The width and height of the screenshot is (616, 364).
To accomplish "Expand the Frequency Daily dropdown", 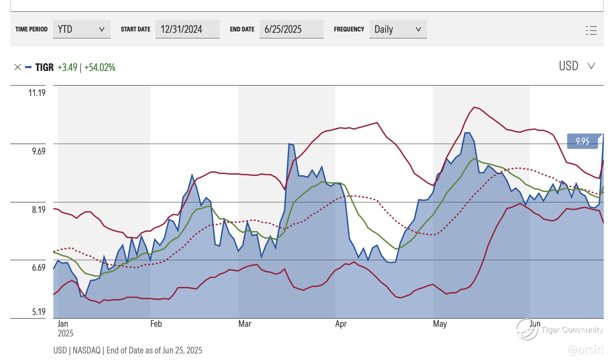I will (x=398, y=29).
